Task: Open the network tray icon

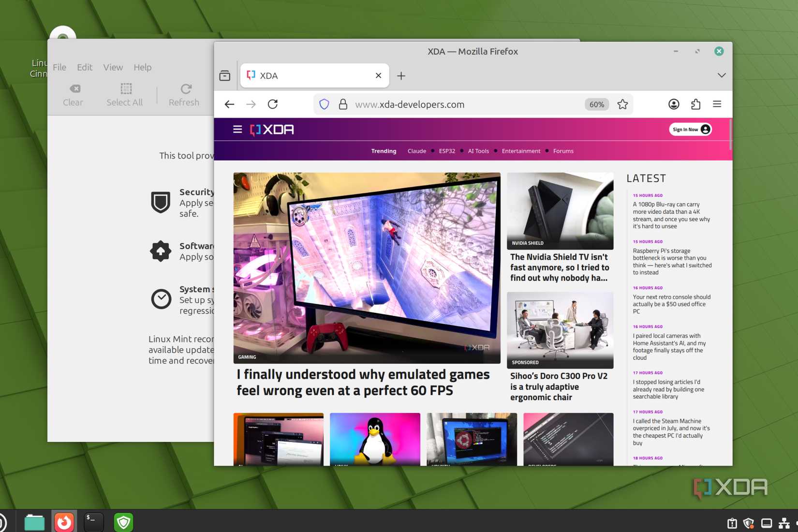Action: 784,523
